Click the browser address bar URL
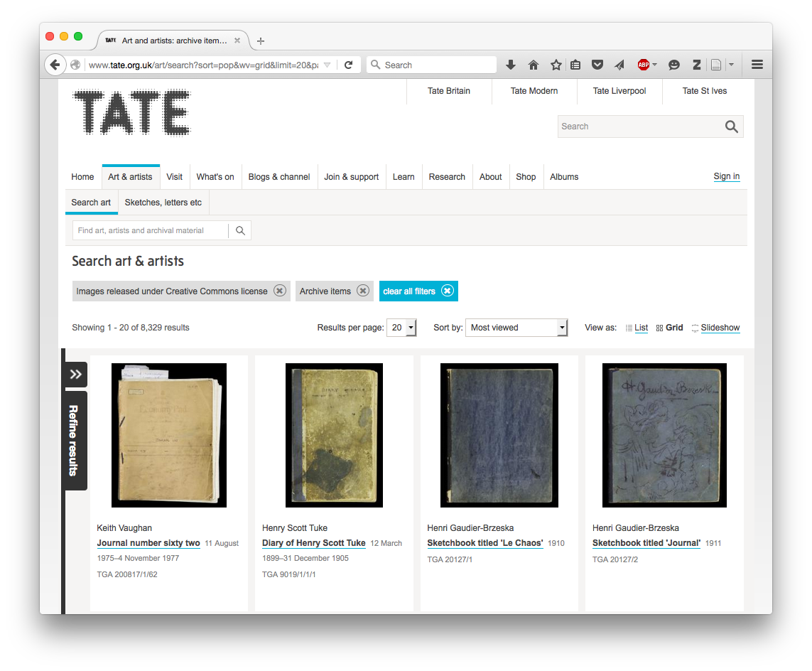The image size is (812, 671). 203,65
